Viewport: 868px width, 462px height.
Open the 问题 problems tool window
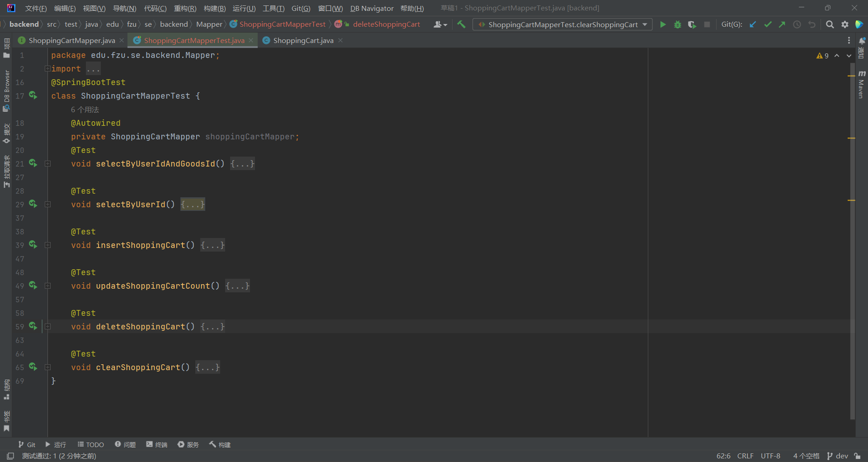[x=125, y=444]
